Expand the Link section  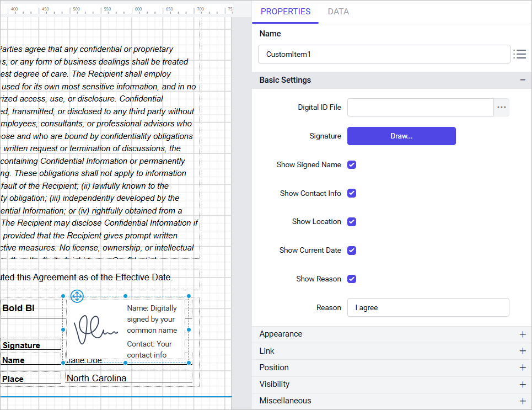(522, 350)
